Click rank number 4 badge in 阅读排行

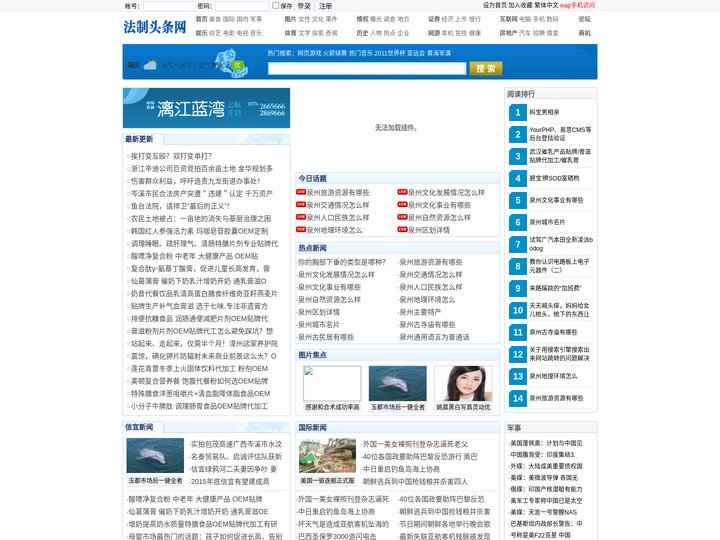(x=518, y=178)
